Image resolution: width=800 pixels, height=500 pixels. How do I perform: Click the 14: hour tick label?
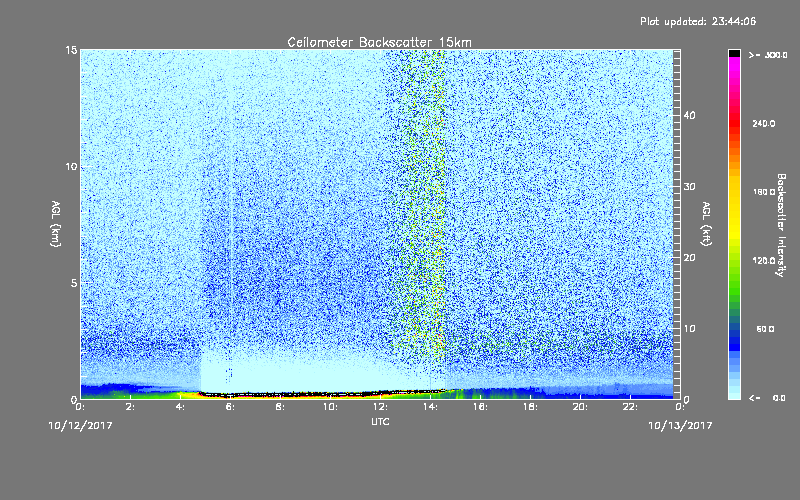pyautogui.click(x=431, y=407)
